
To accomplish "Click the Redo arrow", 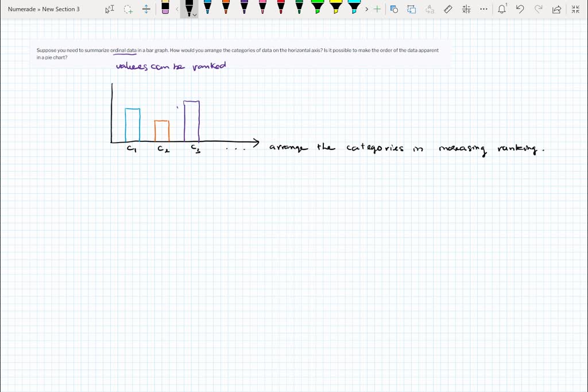I will pyautogui.click(x=538, y=9).
